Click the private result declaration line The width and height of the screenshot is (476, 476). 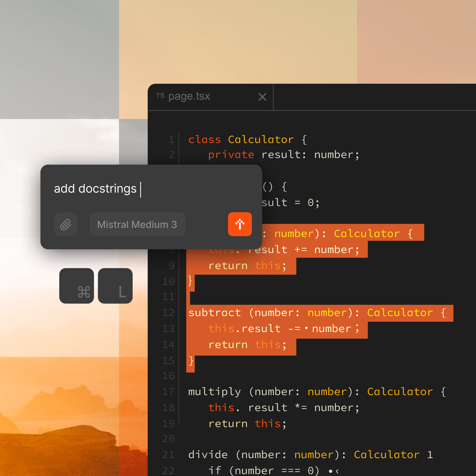tap(283, 155)
